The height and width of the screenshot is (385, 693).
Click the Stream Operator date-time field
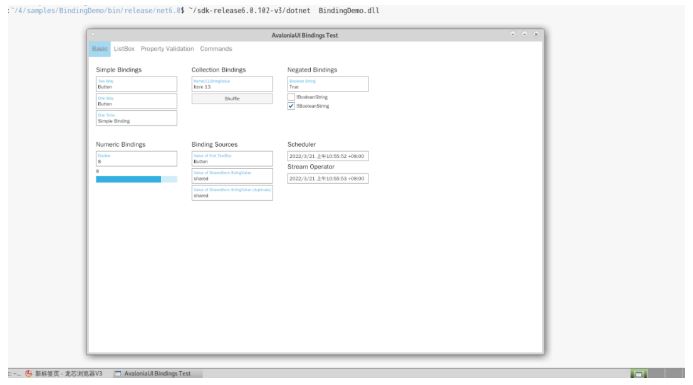(328, 179)
